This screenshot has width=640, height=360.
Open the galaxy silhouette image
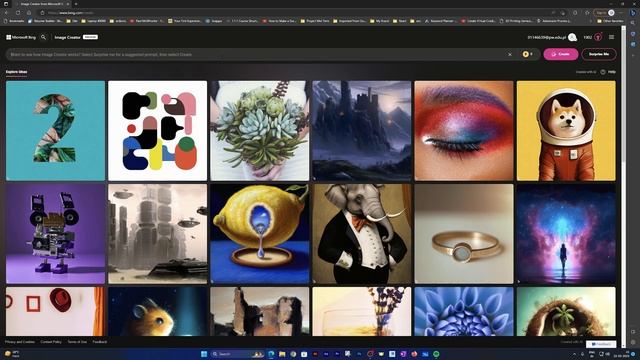(566, 233)
